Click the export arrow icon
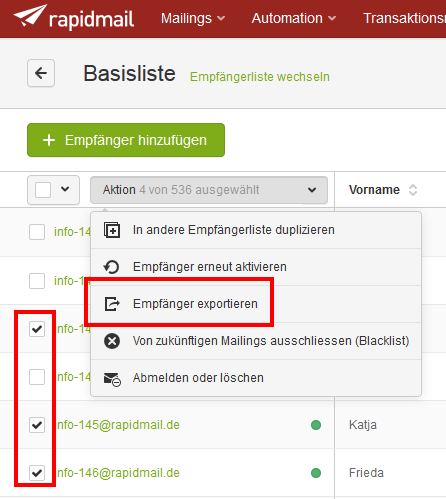Viewport: 446px width, 499px height. (112, 304)
